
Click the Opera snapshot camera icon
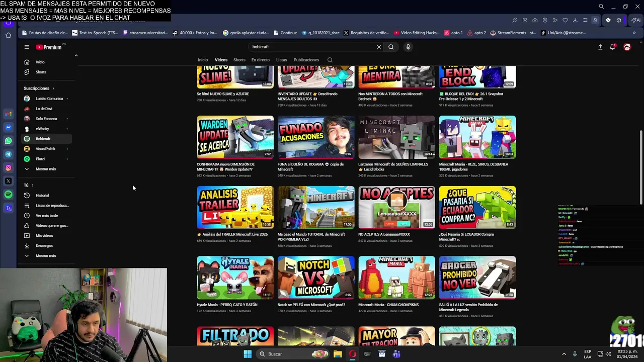click(535, 20)
